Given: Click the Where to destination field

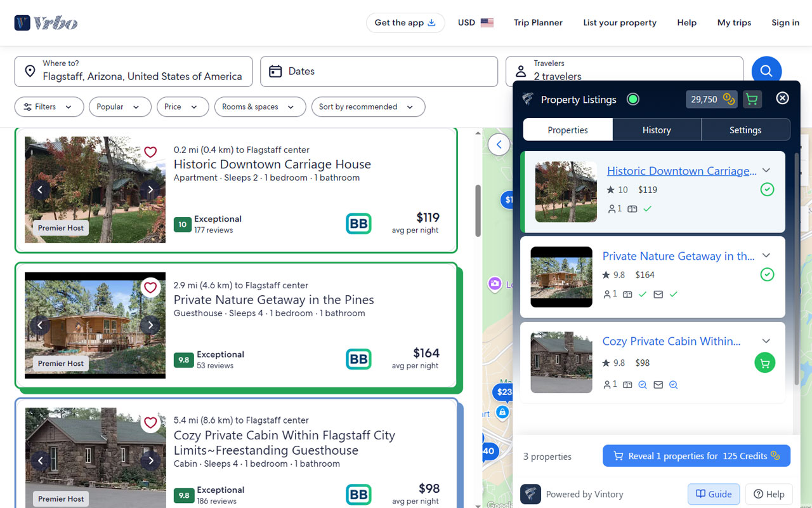Looking at the screenshot, I should click(x=133, y=71).
